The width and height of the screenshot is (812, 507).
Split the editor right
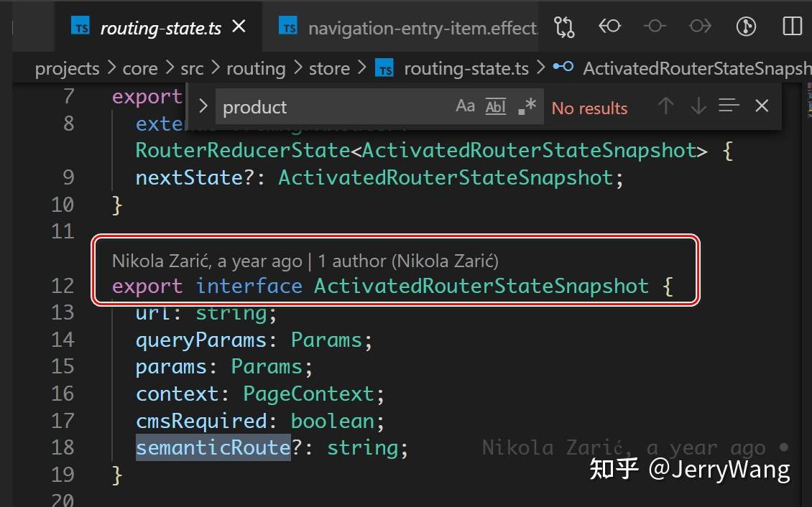pyautogui.click(x=792, y=26)
